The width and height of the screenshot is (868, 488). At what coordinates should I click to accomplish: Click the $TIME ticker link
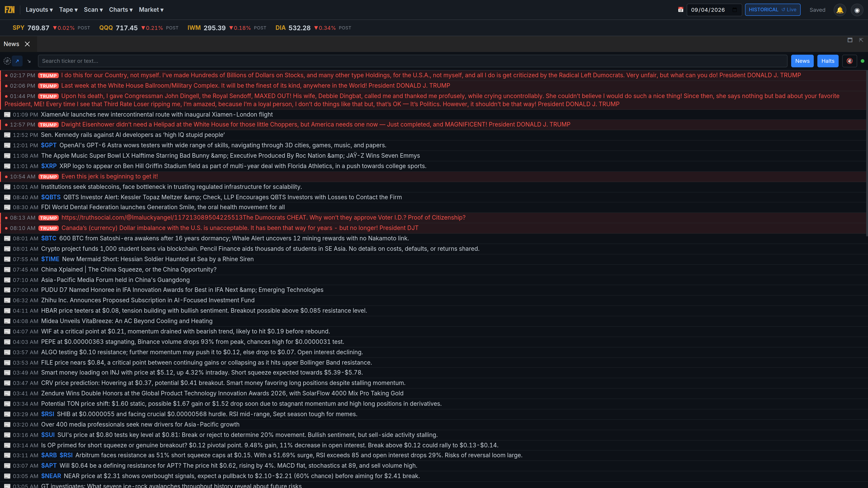[x=50, y=259]
